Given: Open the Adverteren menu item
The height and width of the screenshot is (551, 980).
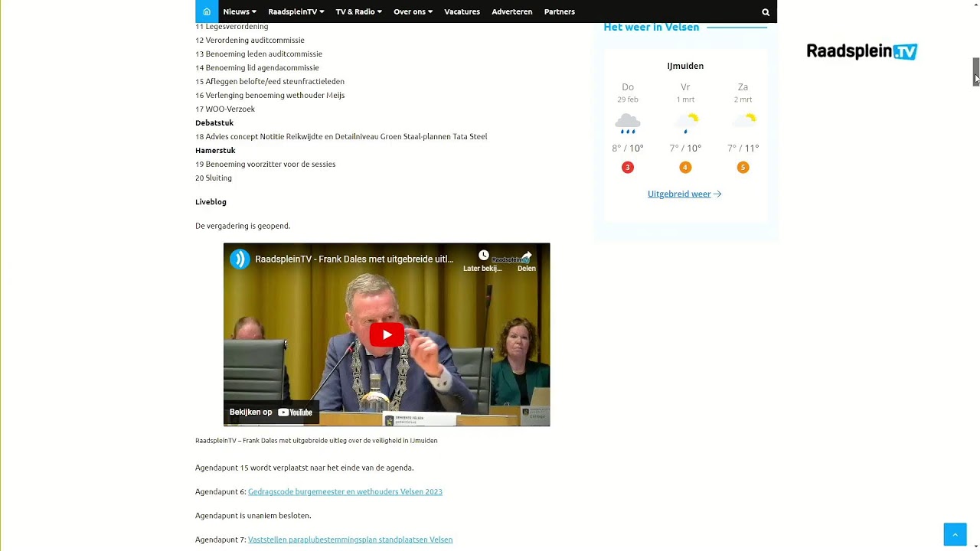Looking at the screenshot, I should pyautogui.click(x=512, y=11).
